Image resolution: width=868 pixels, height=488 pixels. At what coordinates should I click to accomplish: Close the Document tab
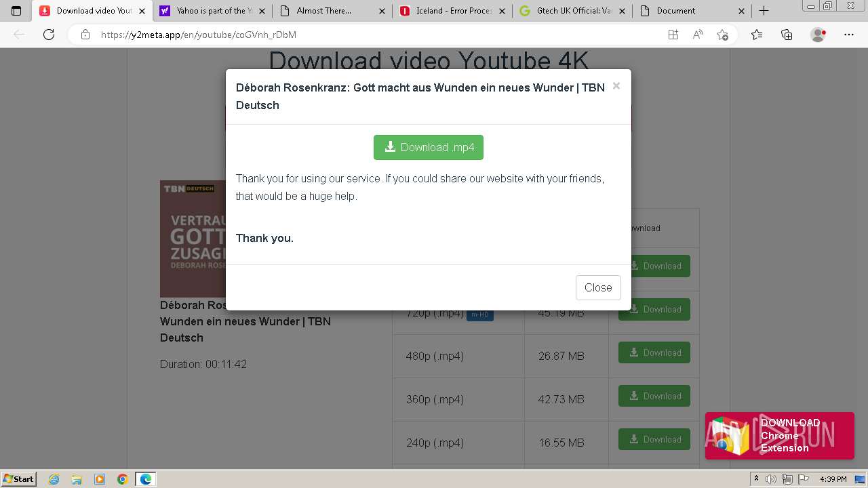(741, 11)
